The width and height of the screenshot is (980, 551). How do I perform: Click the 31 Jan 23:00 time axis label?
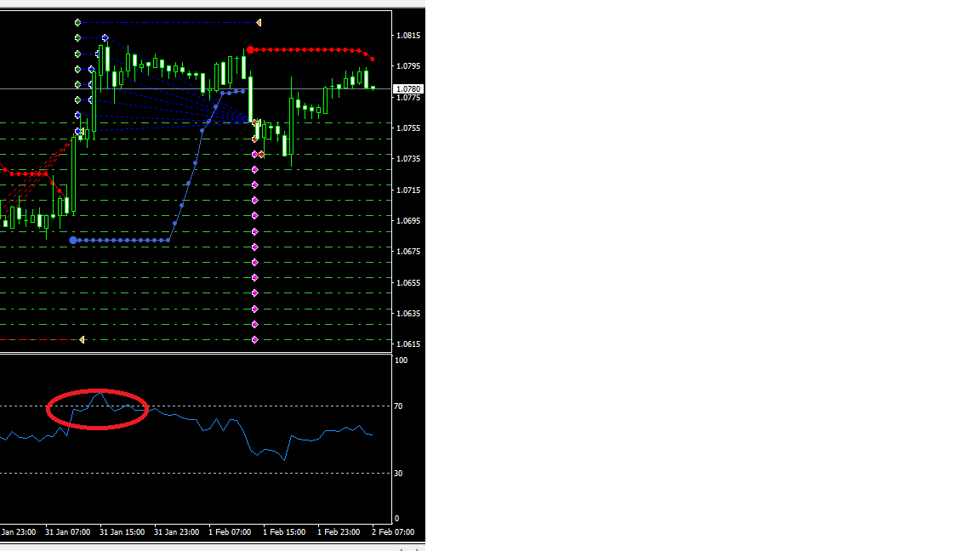tap(176, 532)
